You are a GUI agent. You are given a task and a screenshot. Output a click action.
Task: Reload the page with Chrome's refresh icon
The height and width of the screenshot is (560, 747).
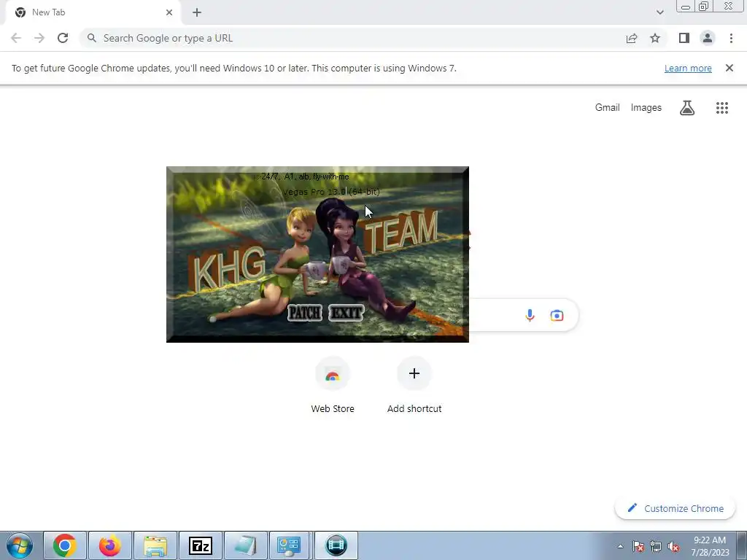pyautogui.click(x=63, y=38)
